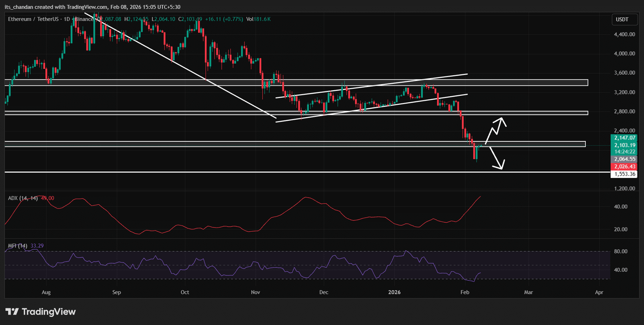Click the Vol 181.6K volume readout

(258, 19)
